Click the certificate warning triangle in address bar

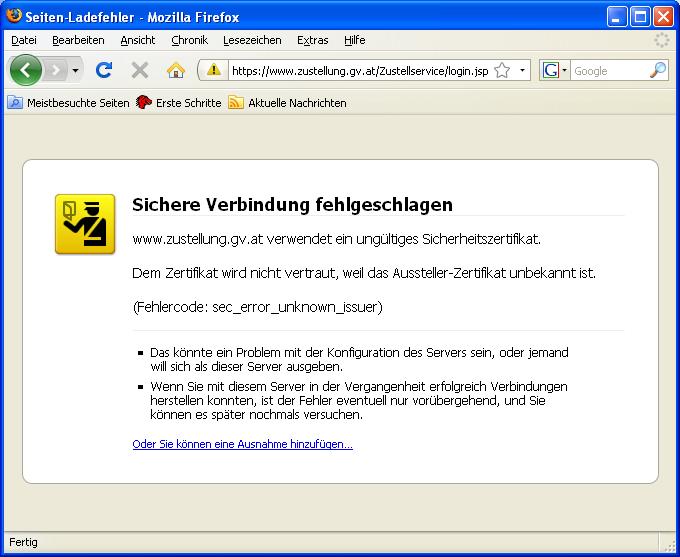(213, 71)
